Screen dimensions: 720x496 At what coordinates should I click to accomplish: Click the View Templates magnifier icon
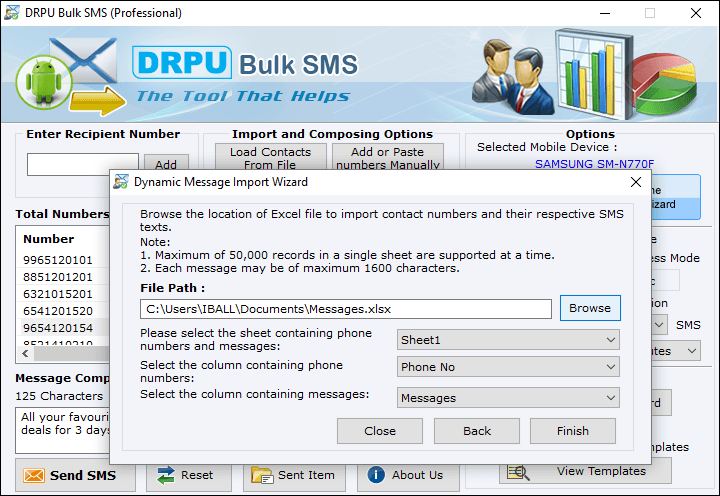pos(518,472)
